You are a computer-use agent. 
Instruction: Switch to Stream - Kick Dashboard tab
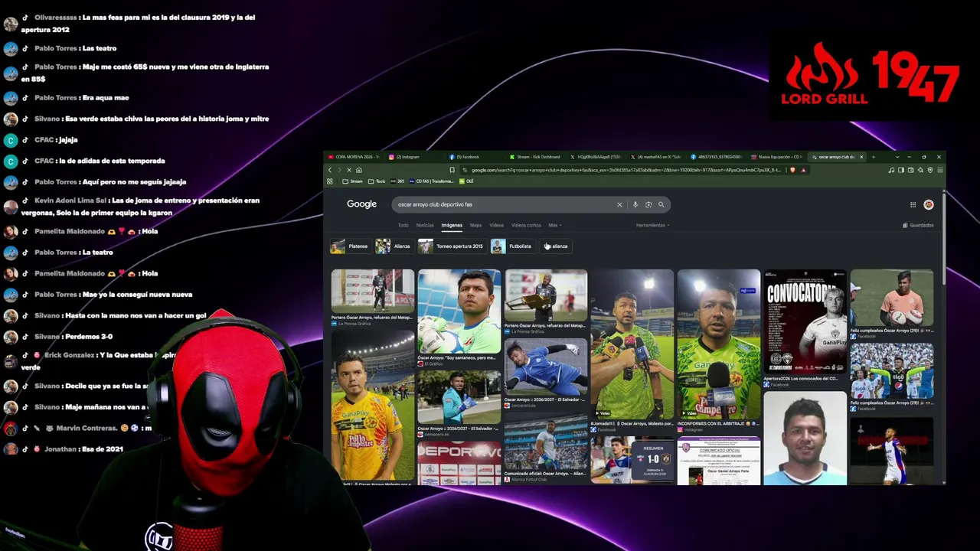[534, 157]
